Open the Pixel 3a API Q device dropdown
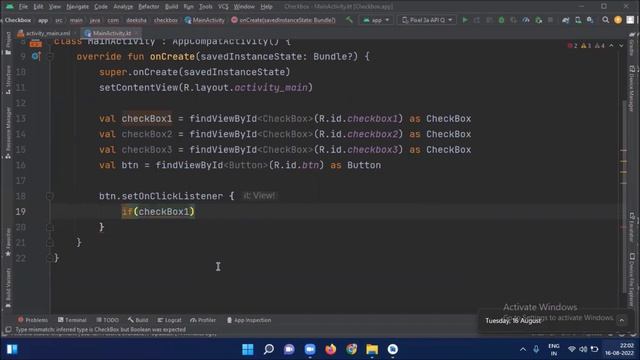Screen dimensions: 640x360 pyautogui.click(x=427, y=20)
